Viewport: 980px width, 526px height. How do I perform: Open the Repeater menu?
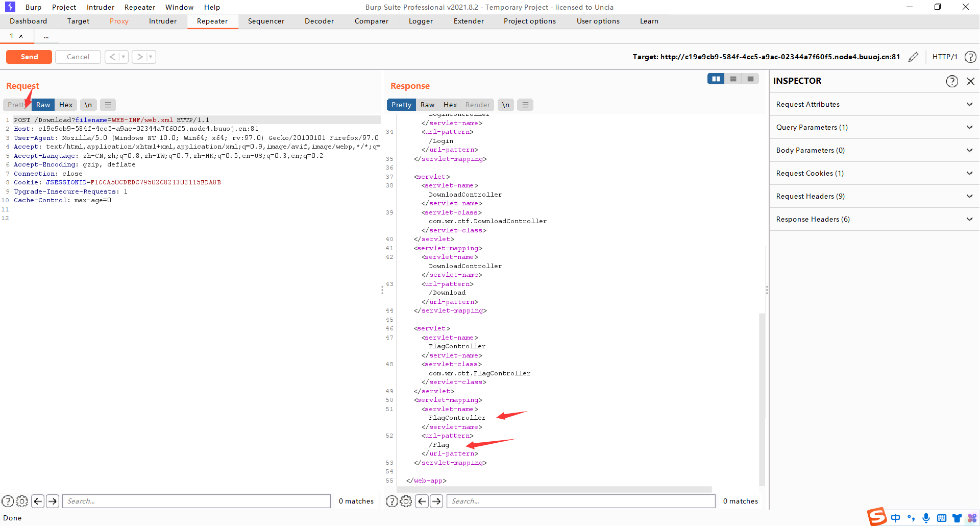(140, 7)
